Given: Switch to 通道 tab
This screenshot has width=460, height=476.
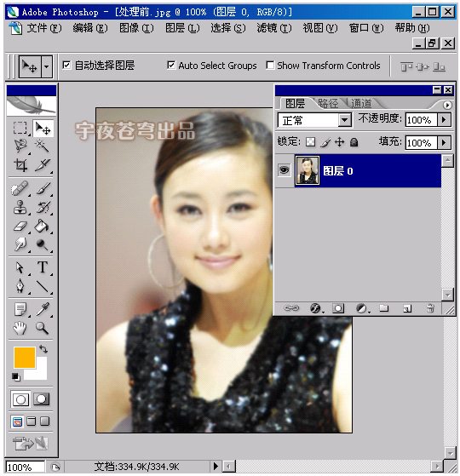Looking at the screenshot, I should (x=361, y=104).
